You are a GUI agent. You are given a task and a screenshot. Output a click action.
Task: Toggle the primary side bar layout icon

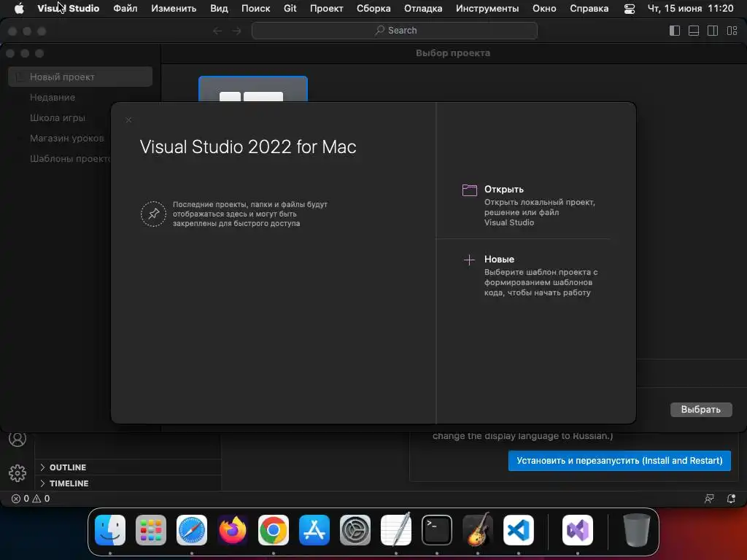pos(675,31)
